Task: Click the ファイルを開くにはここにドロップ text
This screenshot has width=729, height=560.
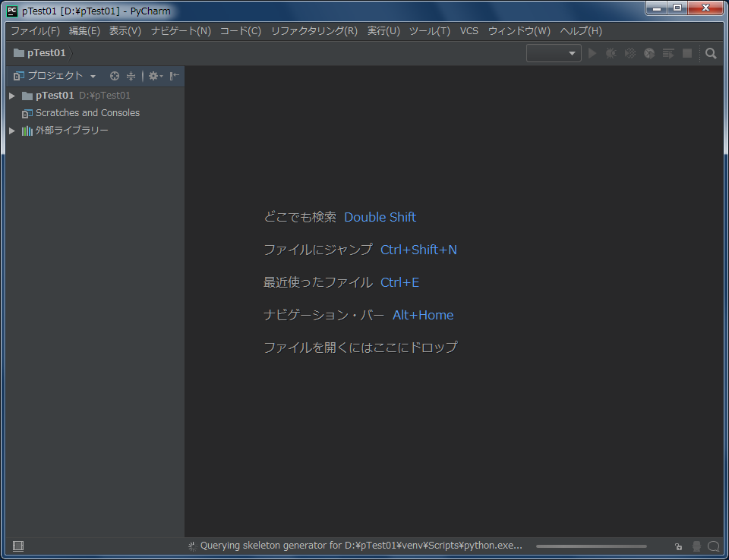Action: coord(360,347)
